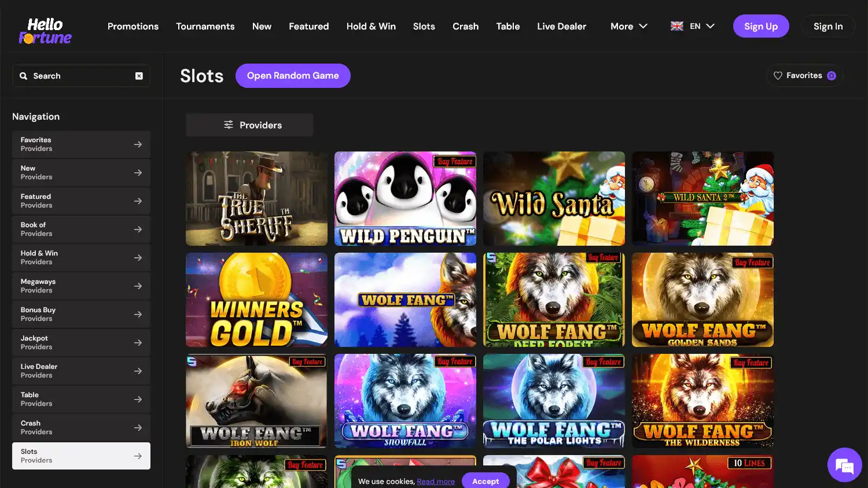Accept the cookies notice
The image size is (868, 488).
pos(486,481)
